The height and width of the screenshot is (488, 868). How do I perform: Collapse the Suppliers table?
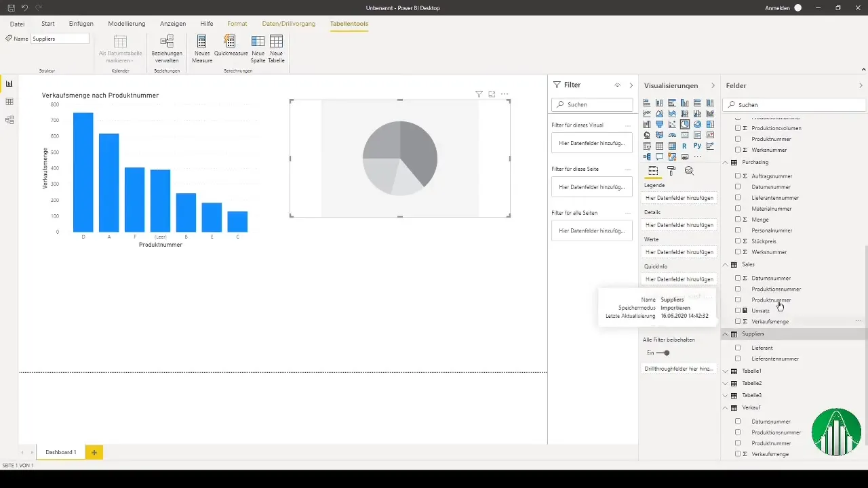[725, 334]
